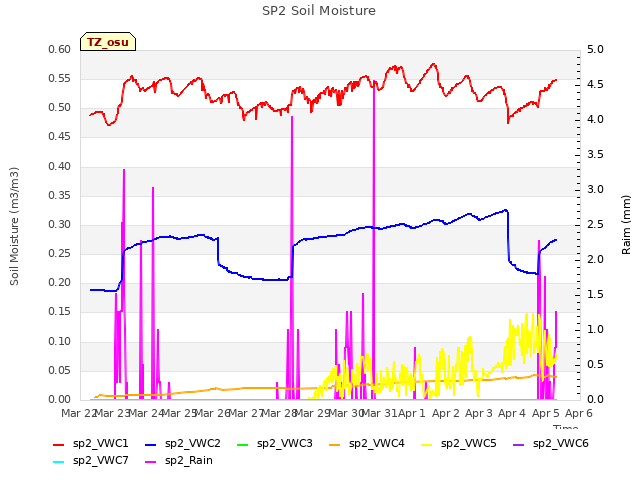The height and width of the screenshot is (480, 640).
Task: Click the Mar 31 date tick label
Action: point(379,413)
